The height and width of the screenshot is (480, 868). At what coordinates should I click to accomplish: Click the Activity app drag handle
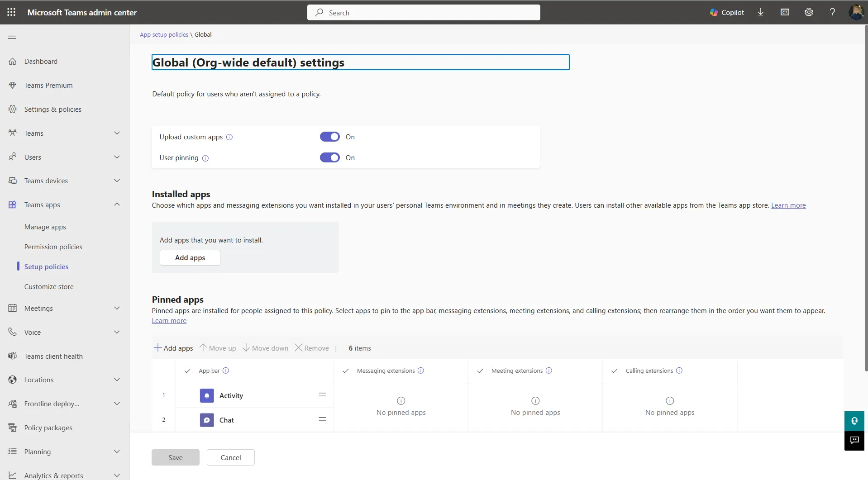(x=322, y=395)
